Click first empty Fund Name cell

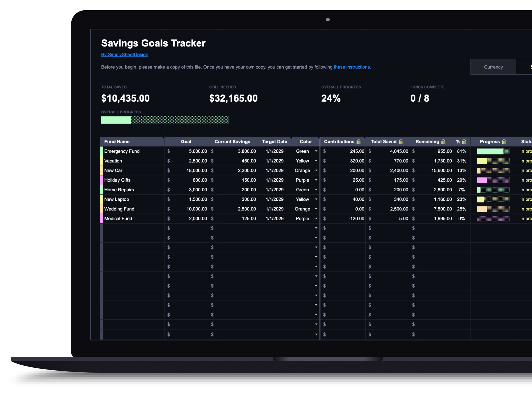click(x=134, y=228)
